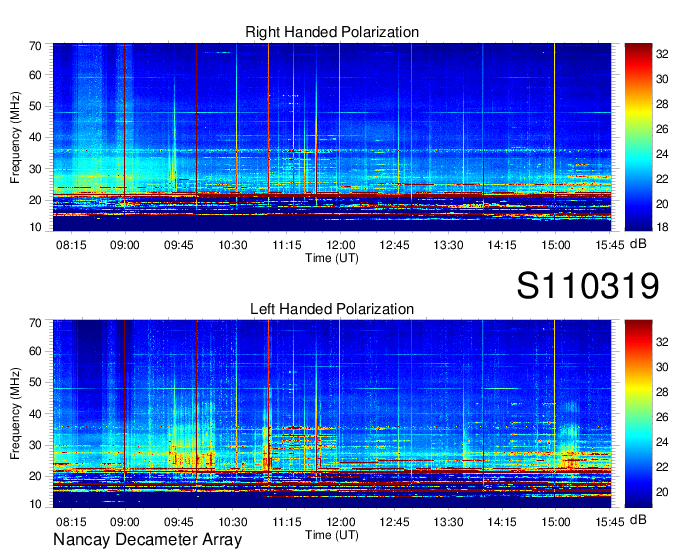Click the "Nancay Decameter Array" caption
The height and width of the screenshot is (552, 680).
[147, 540]
